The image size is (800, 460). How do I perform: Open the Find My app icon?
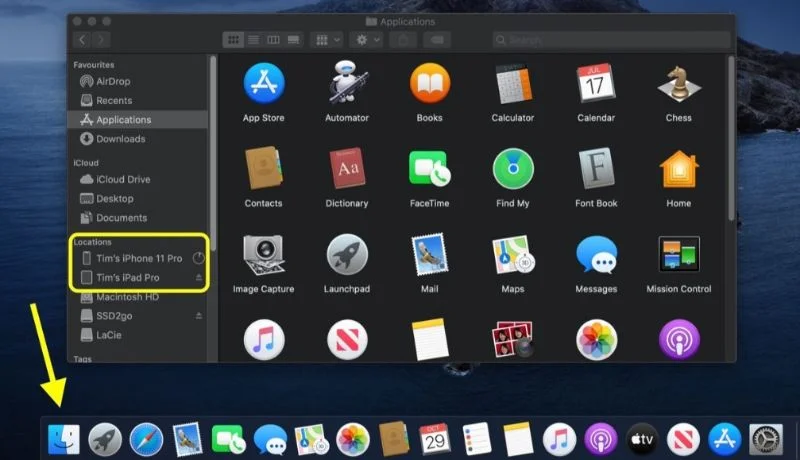513,168
